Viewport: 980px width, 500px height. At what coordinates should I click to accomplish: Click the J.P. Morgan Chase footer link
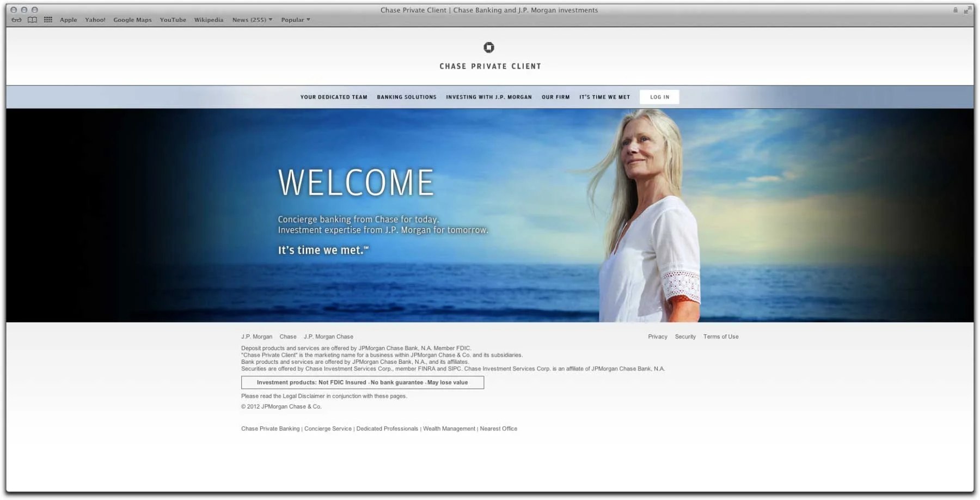pyautogui.click(x=328, y=337)
